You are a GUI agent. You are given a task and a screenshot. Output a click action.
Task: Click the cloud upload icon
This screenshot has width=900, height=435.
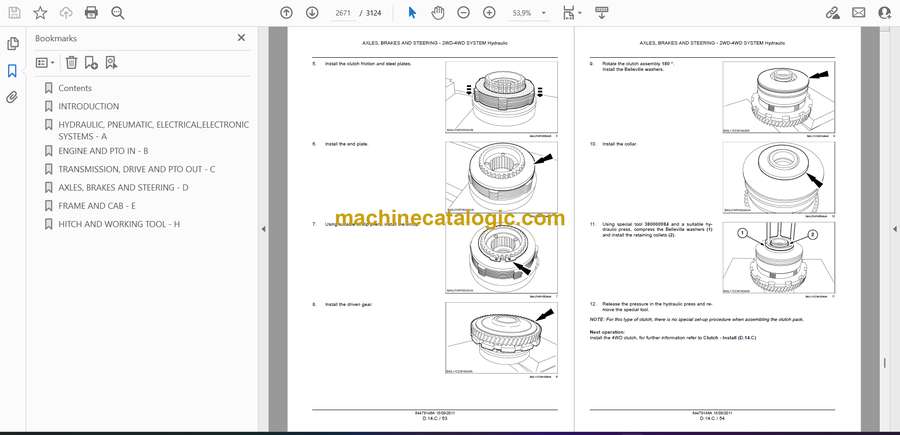(x=66, y=13)
